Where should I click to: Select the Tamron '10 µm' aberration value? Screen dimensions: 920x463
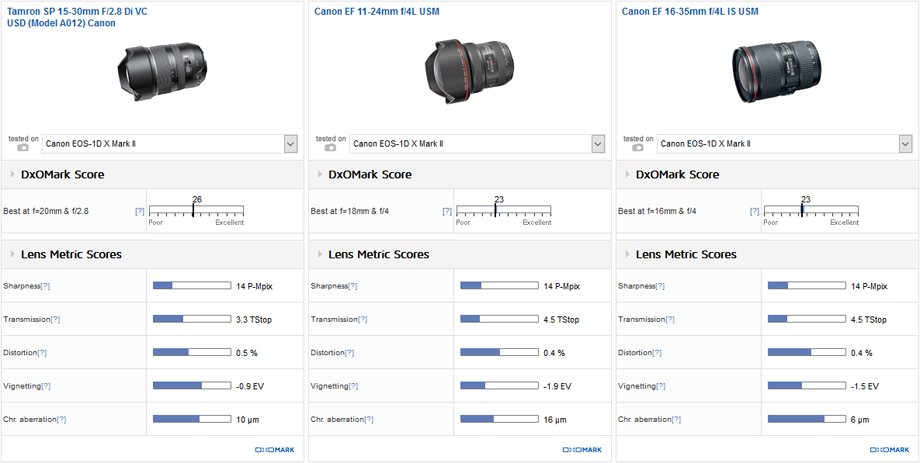point(247,420)
